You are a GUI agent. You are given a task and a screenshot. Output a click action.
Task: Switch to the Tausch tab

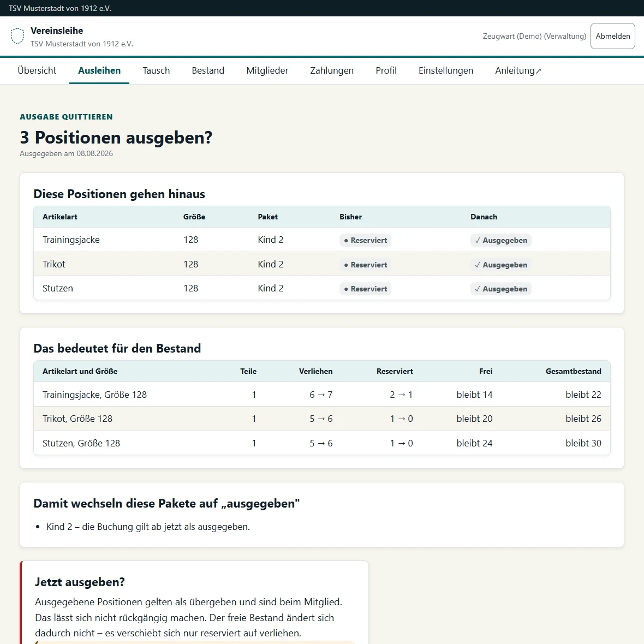156,70
